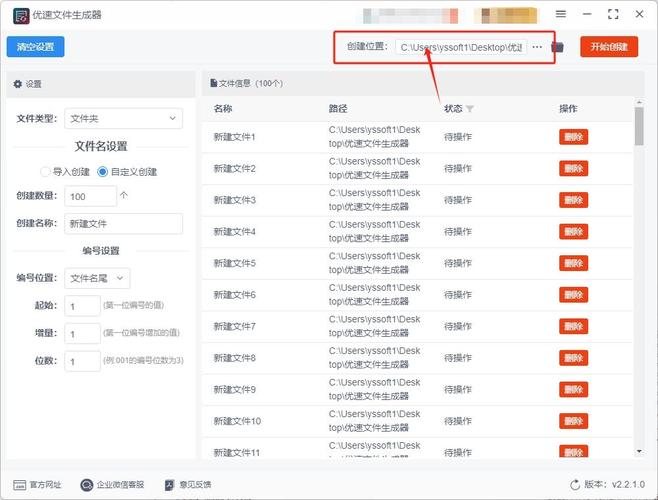Delete row 新建文件7

[573, 326]
